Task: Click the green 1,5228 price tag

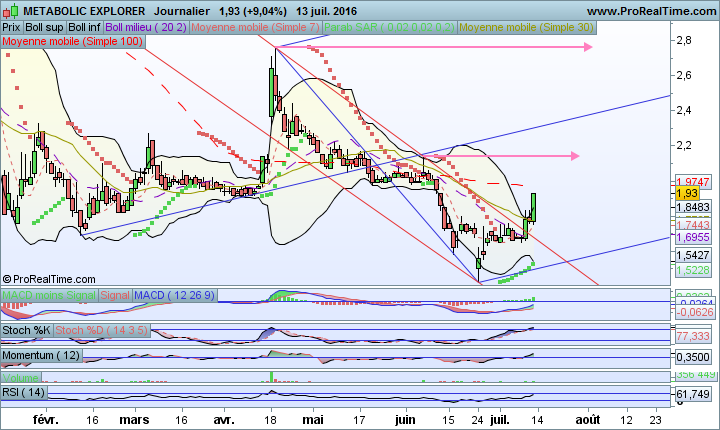Action: click(693, 270)
